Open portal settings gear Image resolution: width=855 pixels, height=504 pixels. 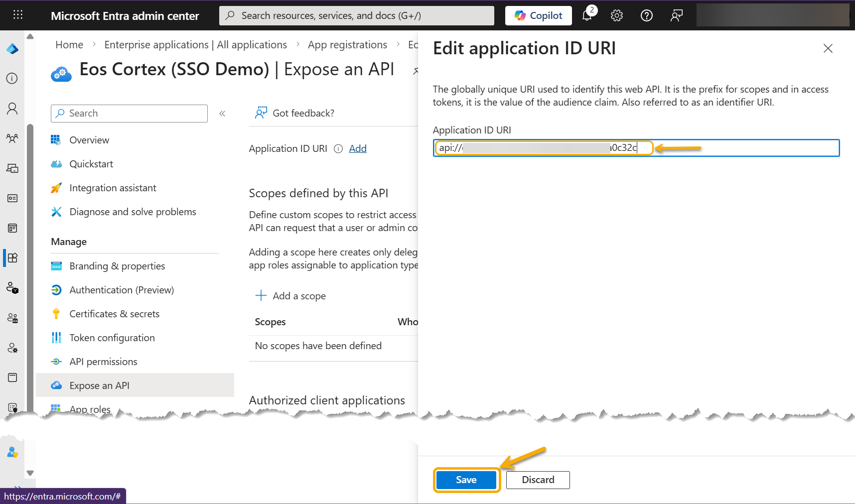tap(617, 15)
